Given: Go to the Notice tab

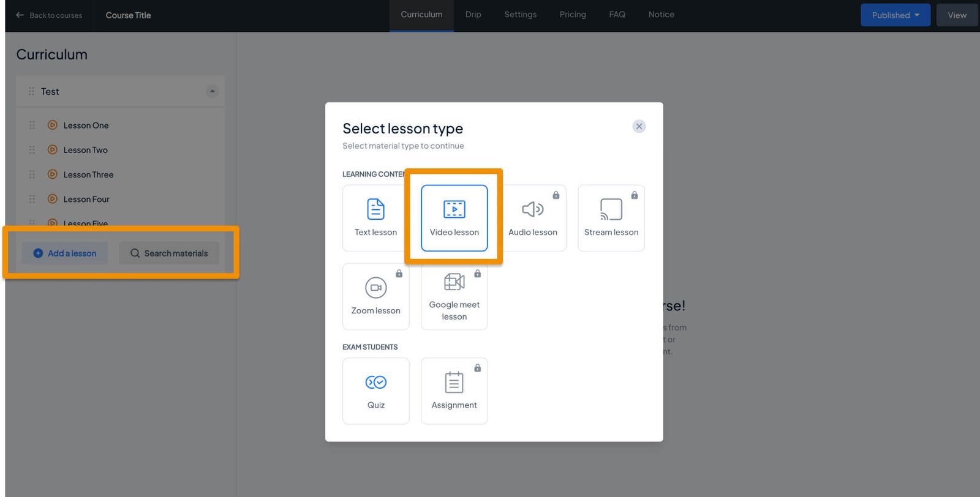Looking at the screenshot, I should [661, 15].
